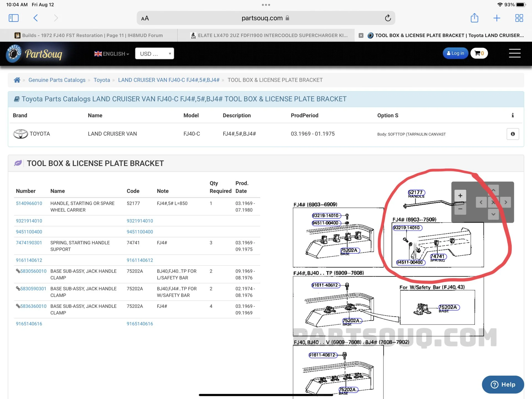The image size is (532, 399).
Task: Close the TOOL BOX & LICENSE PLATE BRACKET tab
Action: click(x=361, y=35)
